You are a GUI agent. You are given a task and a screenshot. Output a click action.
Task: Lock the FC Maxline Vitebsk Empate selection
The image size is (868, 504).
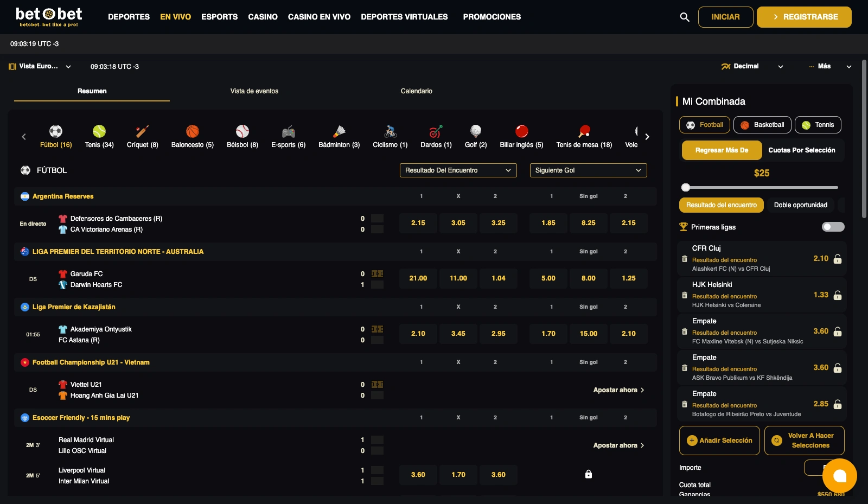(x=838, y=331)
